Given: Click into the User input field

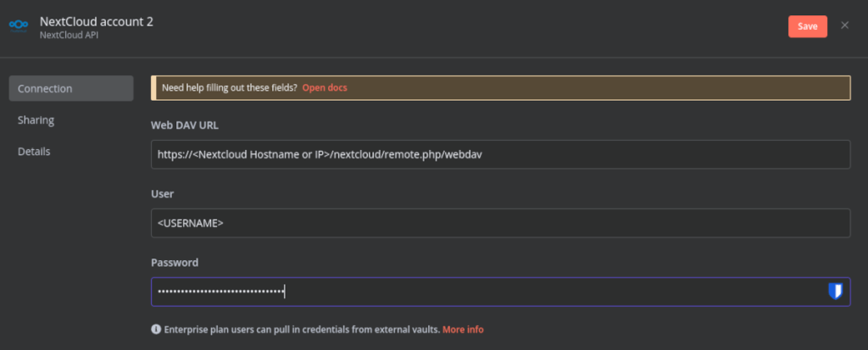Looking at the screenshot, I should 500,223.
